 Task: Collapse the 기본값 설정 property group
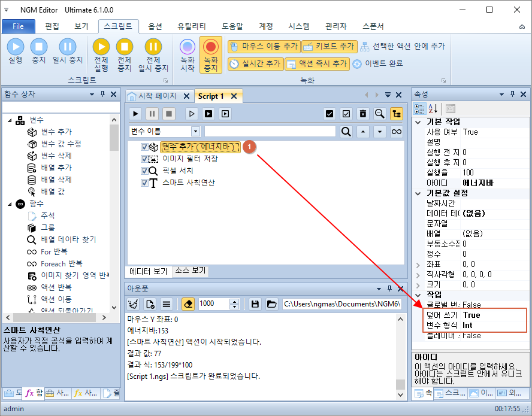[x=418, y=193]
